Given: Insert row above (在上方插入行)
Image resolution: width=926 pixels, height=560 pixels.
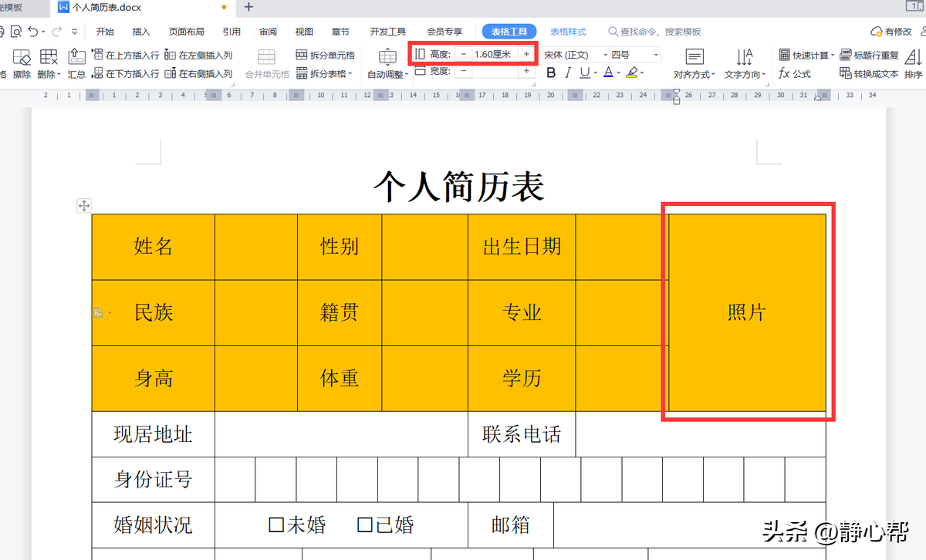Looking at the screenshot, I should click(x=126, y=56).
